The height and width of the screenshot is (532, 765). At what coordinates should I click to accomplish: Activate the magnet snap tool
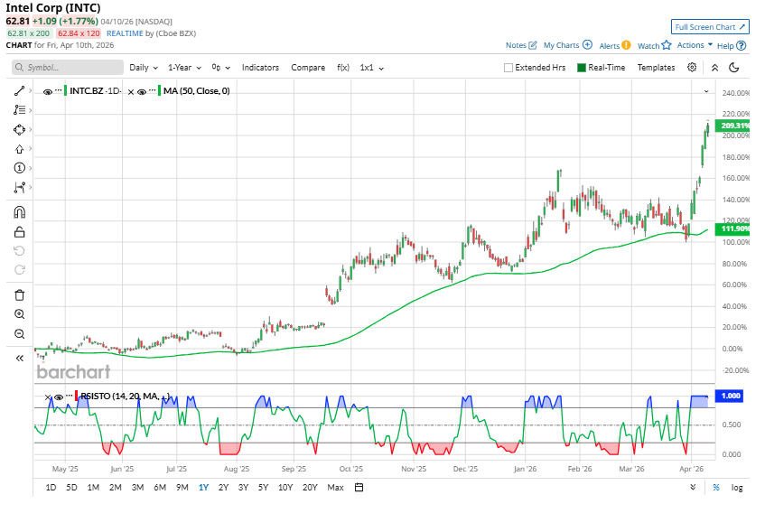tap(19, 212)
